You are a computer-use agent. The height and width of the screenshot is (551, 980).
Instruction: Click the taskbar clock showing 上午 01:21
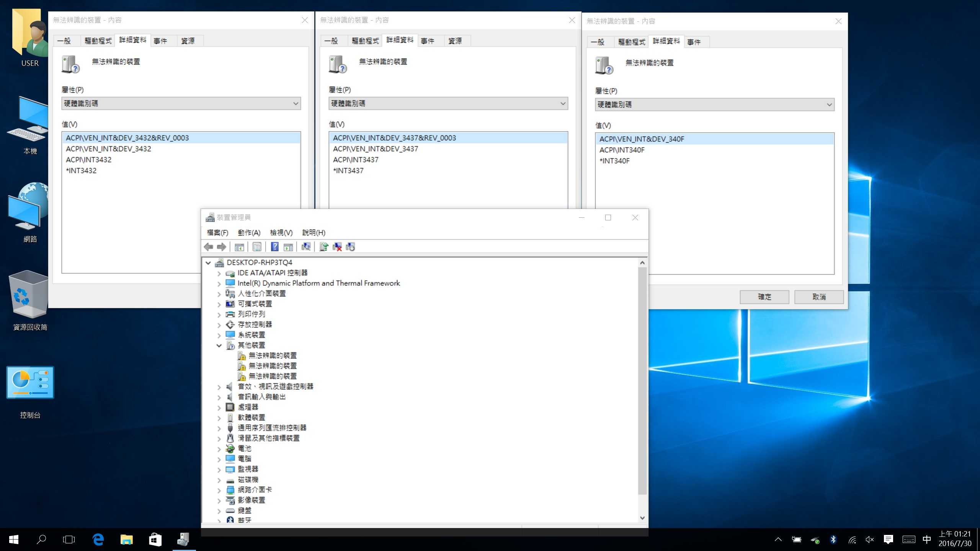point(955,539)
